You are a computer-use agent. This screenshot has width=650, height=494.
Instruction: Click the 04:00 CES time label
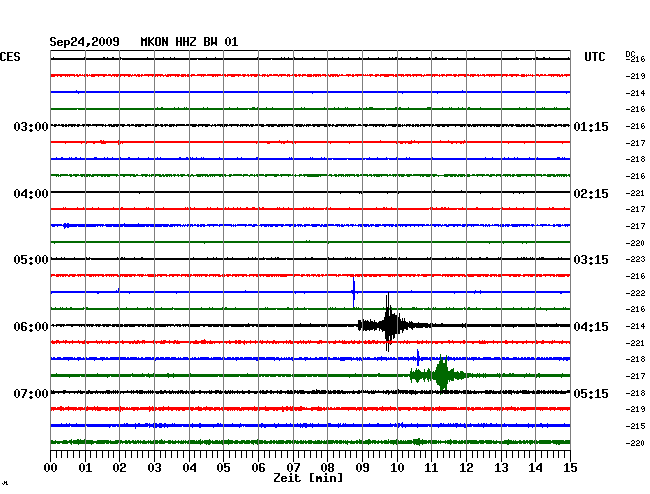coord(31,194)
